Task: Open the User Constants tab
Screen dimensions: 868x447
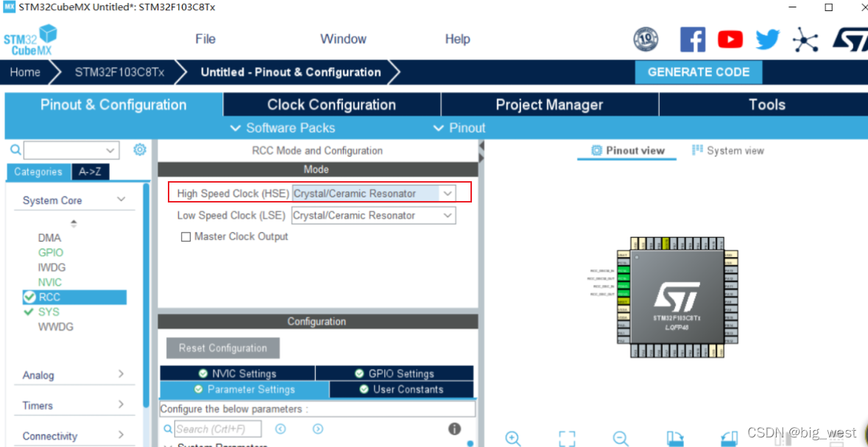Action: [401, 390]
